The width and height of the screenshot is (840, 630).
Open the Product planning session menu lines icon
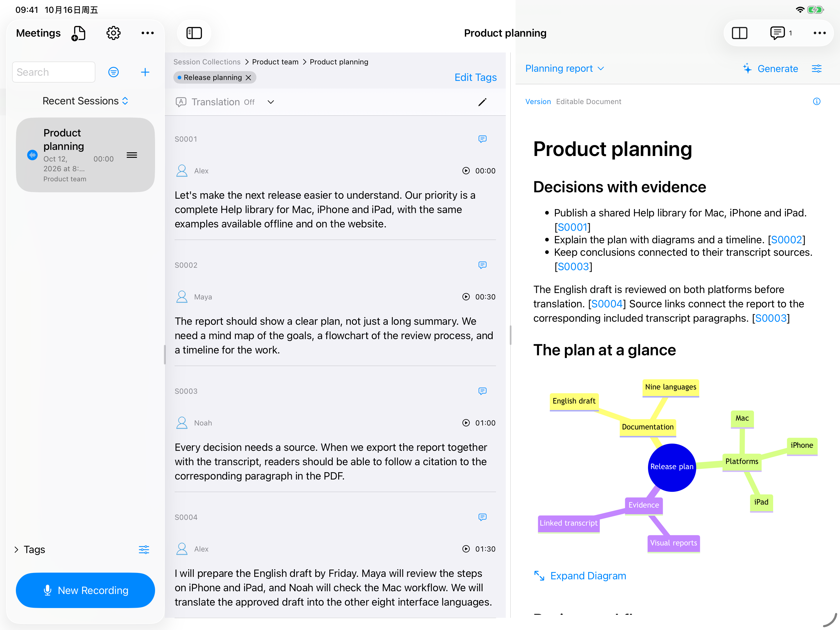point(132,155)
